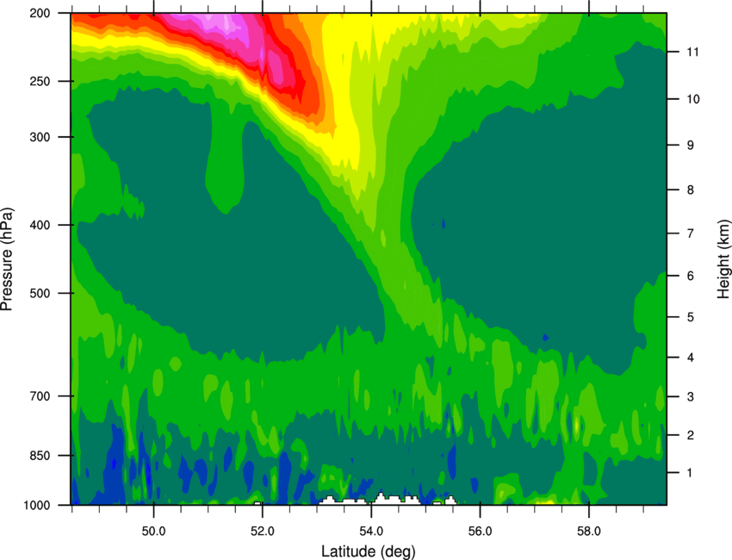Pick the 9 km height label
The width and height of the screenshot is (732, 560).
(x=691, y=145)
